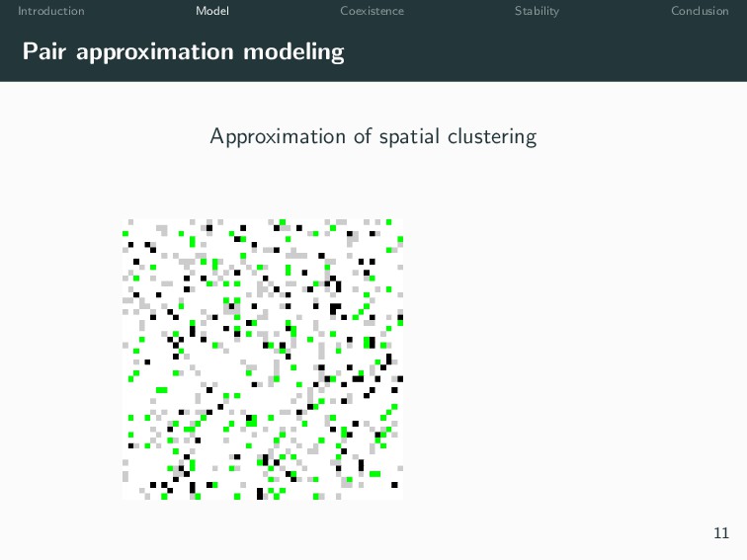This screenshot has height=560, width=747.
Task: Navigate to the Conclusion section
Action: coord(700,11)
